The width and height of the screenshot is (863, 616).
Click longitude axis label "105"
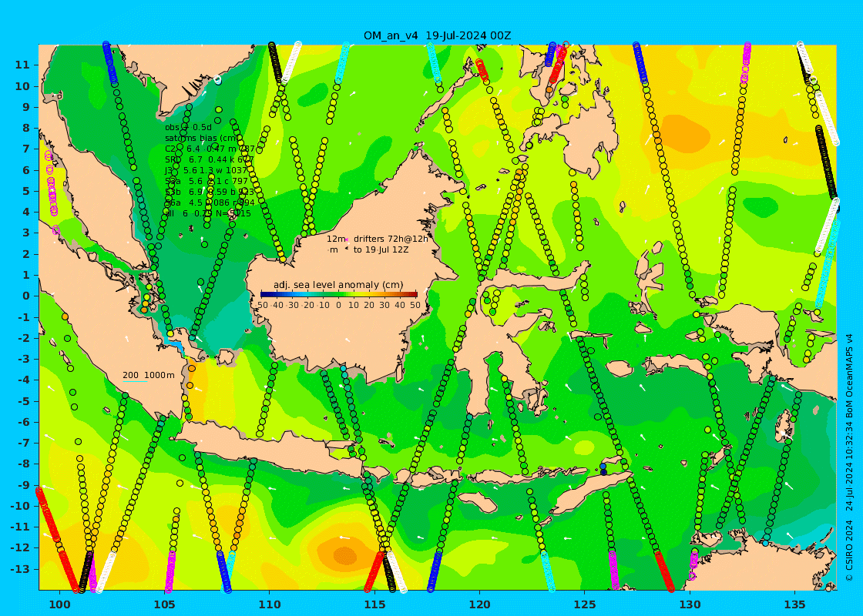165,604
